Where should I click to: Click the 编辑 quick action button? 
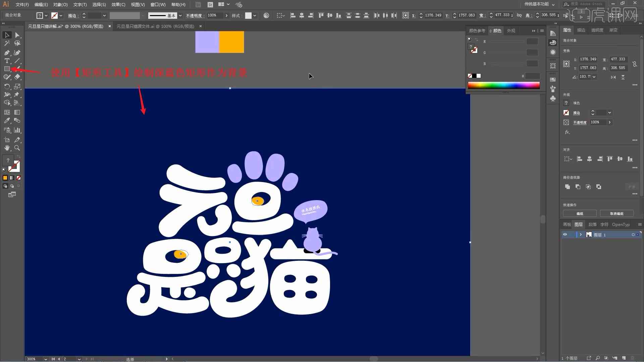[581, 214]
